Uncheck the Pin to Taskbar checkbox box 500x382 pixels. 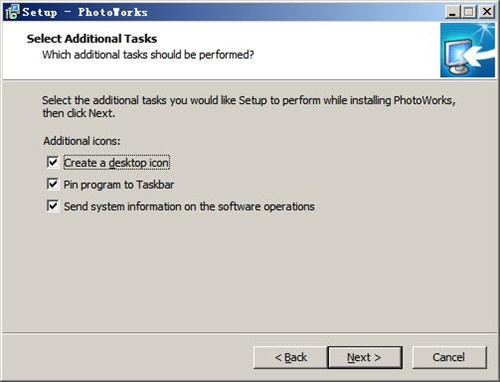click(53, 184)
